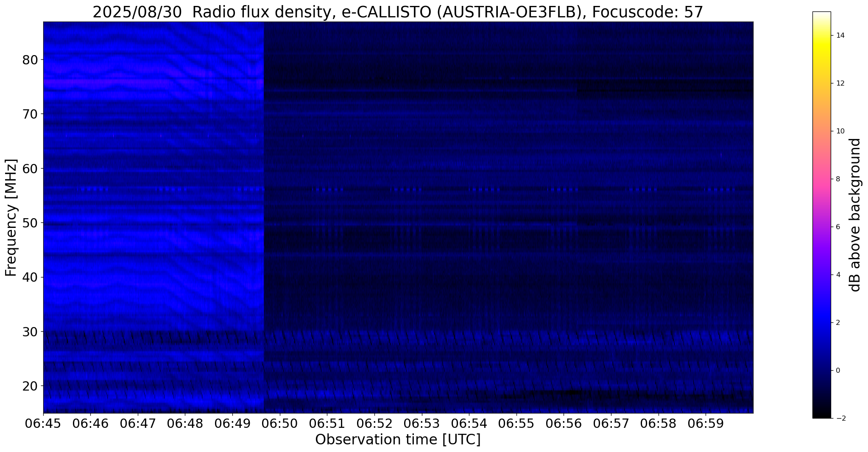The image size is (868, 452).
Task: Click the 50 MHz frequency tick label
Action: point(30,223)
